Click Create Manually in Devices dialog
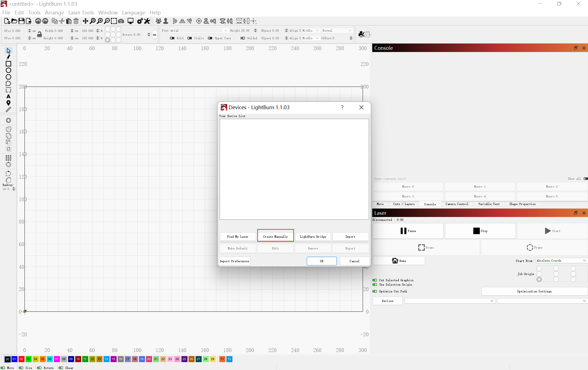 pyautogui.click(x=275, y=237)
